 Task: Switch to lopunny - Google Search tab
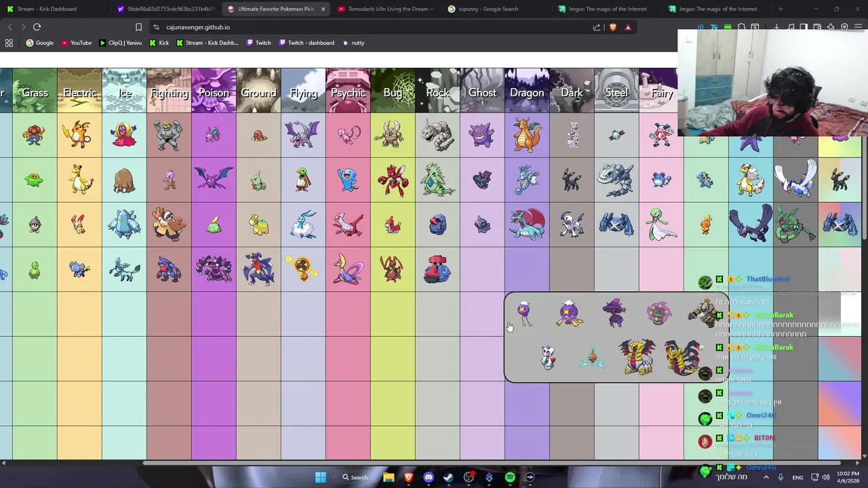pyautogui.click(x=494, y=9)
